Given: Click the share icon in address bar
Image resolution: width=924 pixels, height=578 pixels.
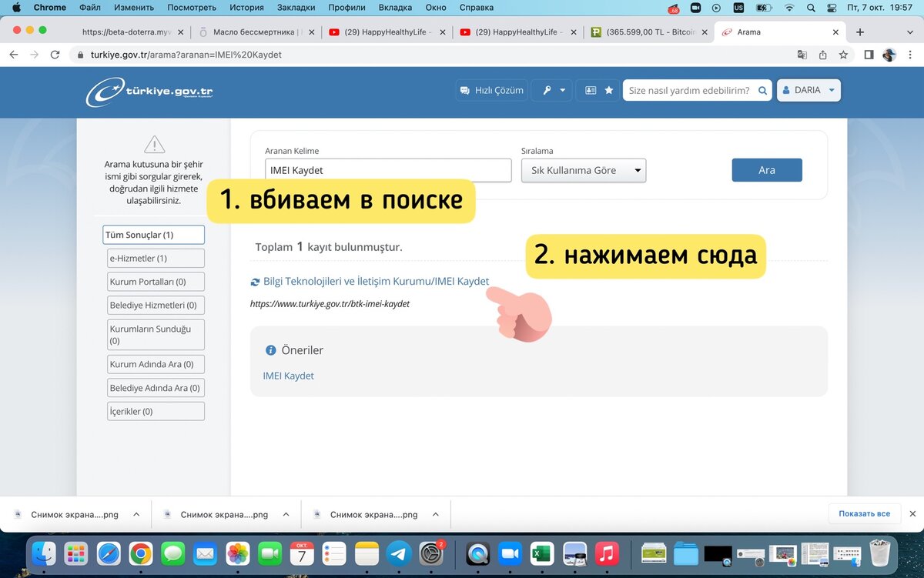Looking at the screenshot, I should click(823, 55).
